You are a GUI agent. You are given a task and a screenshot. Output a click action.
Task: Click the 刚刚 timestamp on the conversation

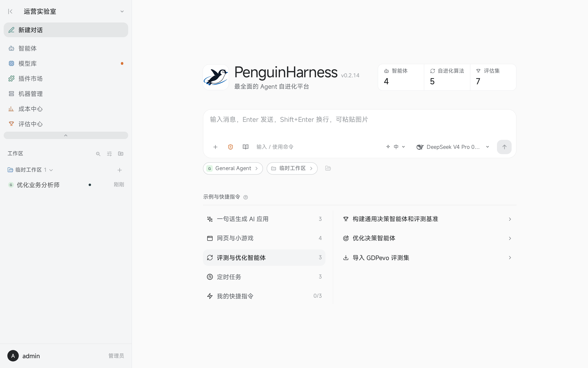point(119,185)
